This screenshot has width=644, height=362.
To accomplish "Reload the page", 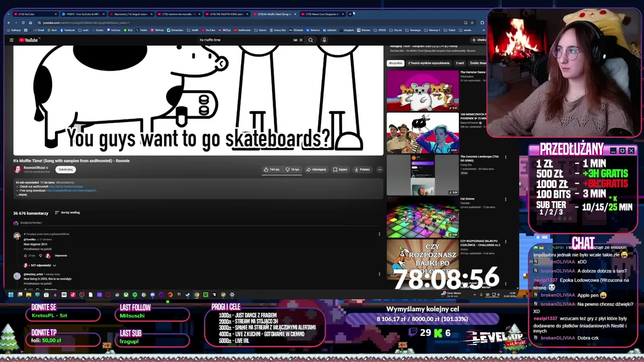I will coord(23,23).
